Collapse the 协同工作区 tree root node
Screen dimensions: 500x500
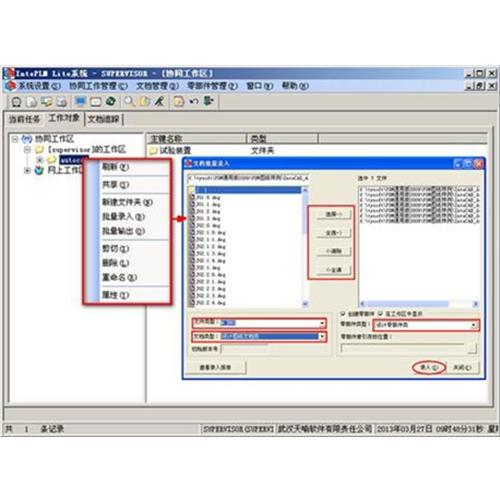click(15, 139)
